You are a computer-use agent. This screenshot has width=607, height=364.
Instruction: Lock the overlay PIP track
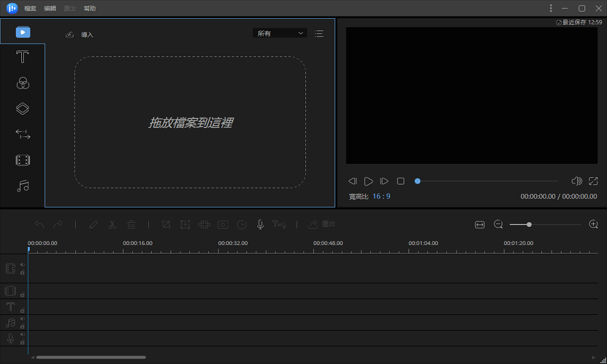22,295
